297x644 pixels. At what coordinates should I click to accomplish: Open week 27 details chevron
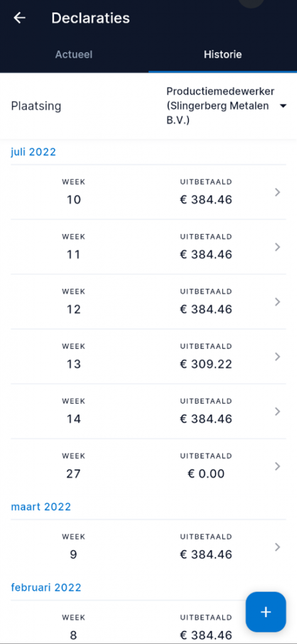click(x=278, y=466)
